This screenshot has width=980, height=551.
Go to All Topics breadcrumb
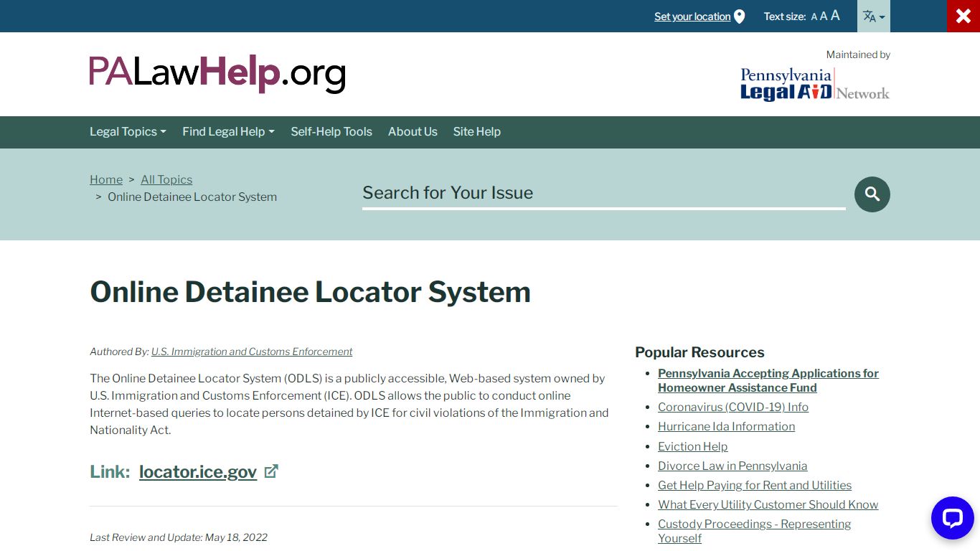point(166,179)
